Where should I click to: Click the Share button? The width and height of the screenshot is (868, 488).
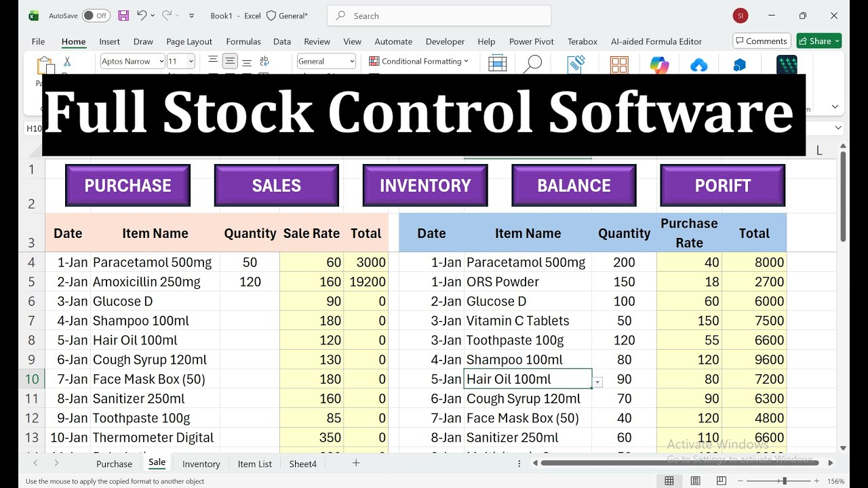pyautogui.click(x=819, y=41)
